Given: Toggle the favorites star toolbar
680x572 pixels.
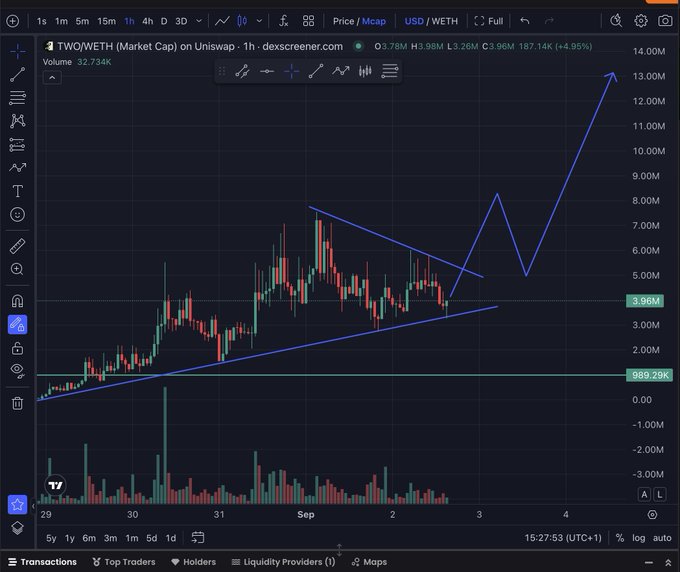Looking at the screenshot, I should point(17,505).
